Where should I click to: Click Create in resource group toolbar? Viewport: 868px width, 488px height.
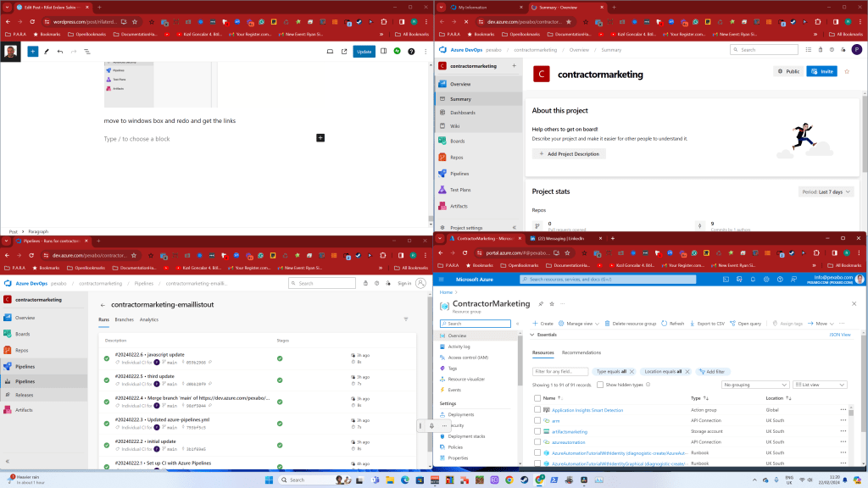point(542,324)
